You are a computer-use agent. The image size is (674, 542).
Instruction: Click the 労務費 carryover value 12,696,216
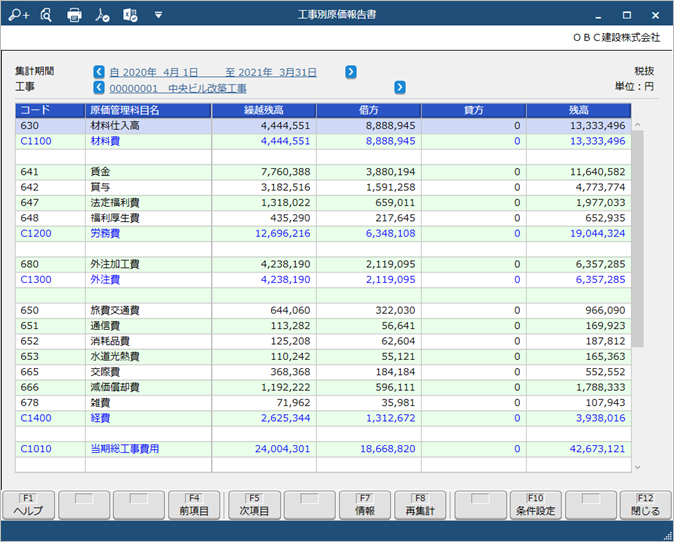coord(282,234)
